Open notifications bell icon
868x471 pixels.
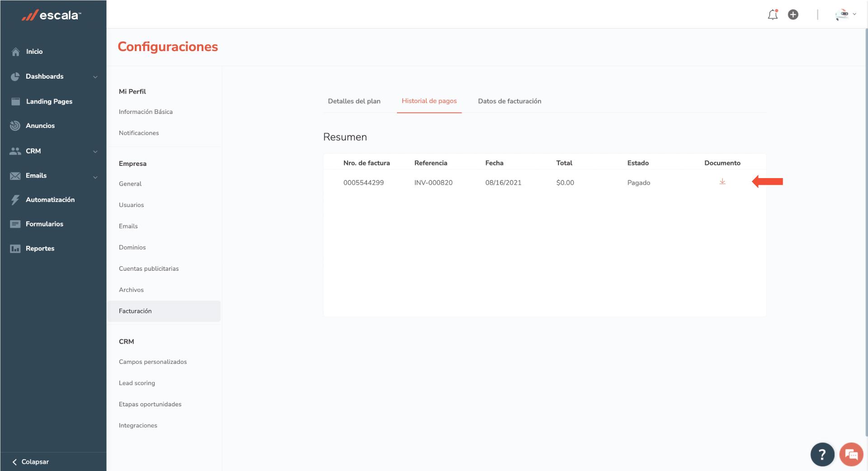click(773, 14)
